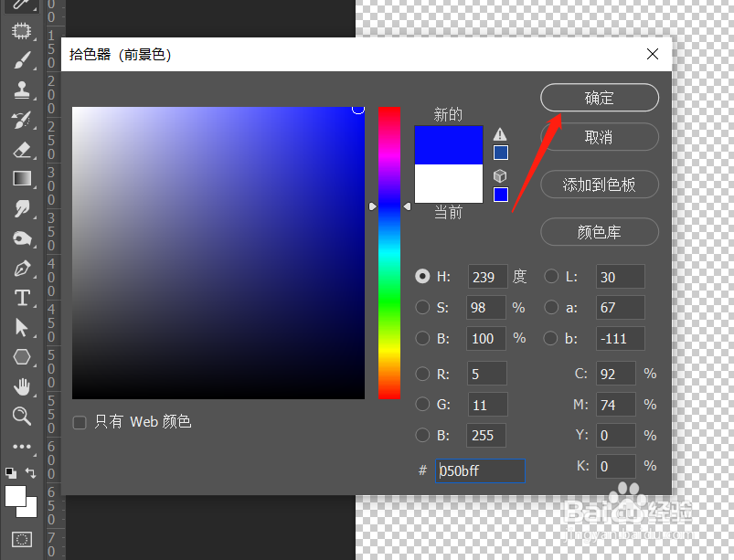Select the RGB blue B radio button
The height and width of the screenshot is (560, 734).
click(x=422, y=435)
